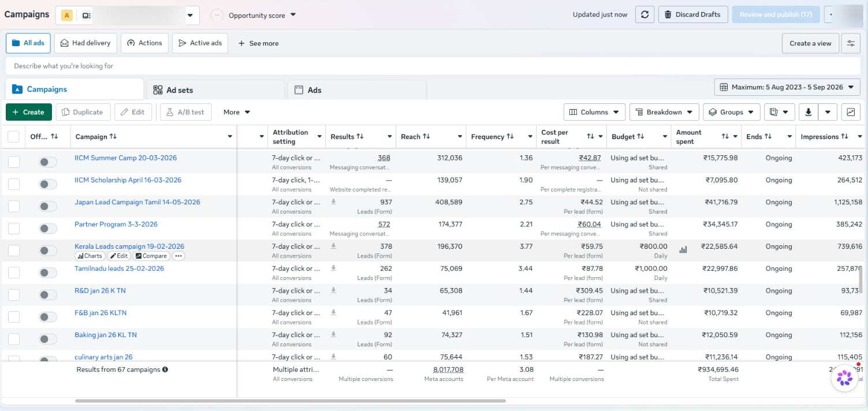This screenshot has width=868, height=411.
Task: Toggle Partner Program 3-3-2026 campaign
Action: (x=48, y=229)
